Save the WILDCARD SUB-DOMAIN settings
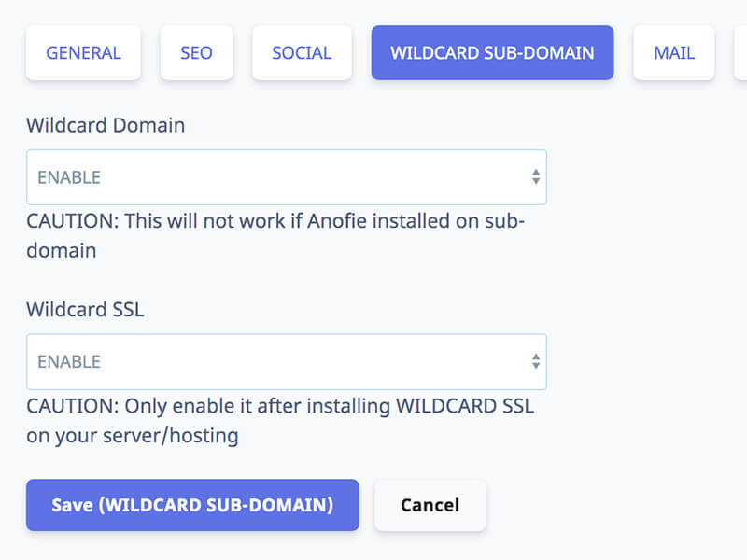Image resolution: width=747 pixels, height=560 pixels. pyautogui.click(x=192, y=505)
